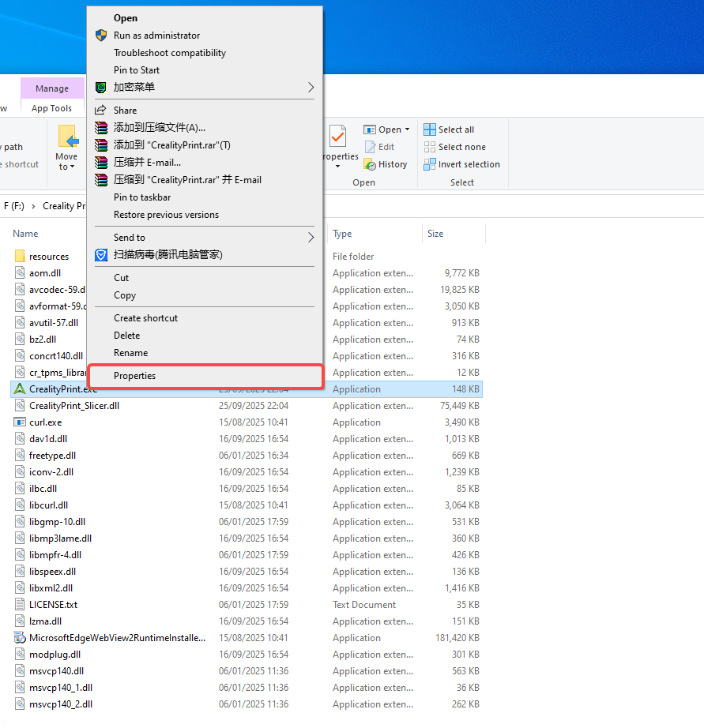Click the resources folder icon
Screen dimensions: 704x728
(20, 257)
